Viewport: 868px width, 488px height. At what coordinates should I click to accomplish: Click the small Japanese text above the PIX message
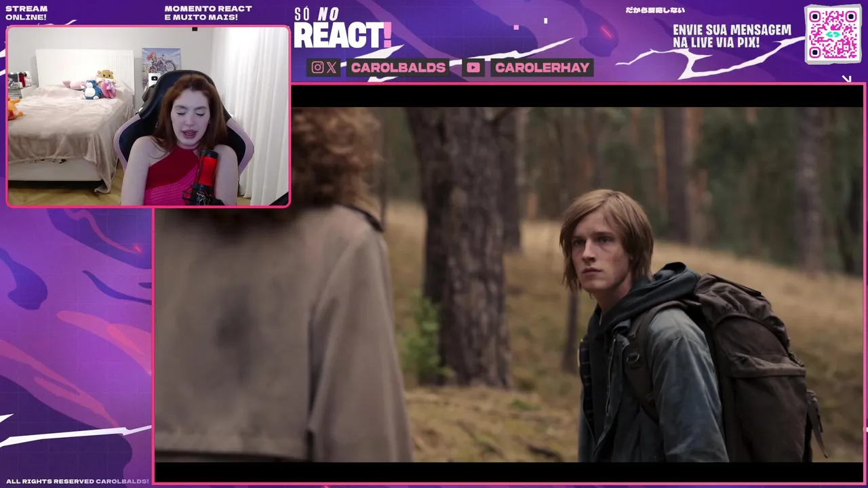(655, 10)
